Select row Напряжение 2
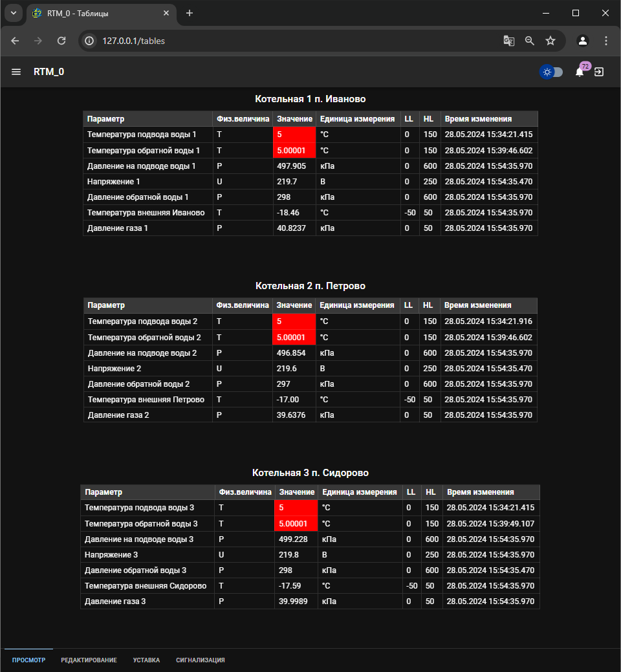This screenshot has height=672, width=621. [310, 368]
